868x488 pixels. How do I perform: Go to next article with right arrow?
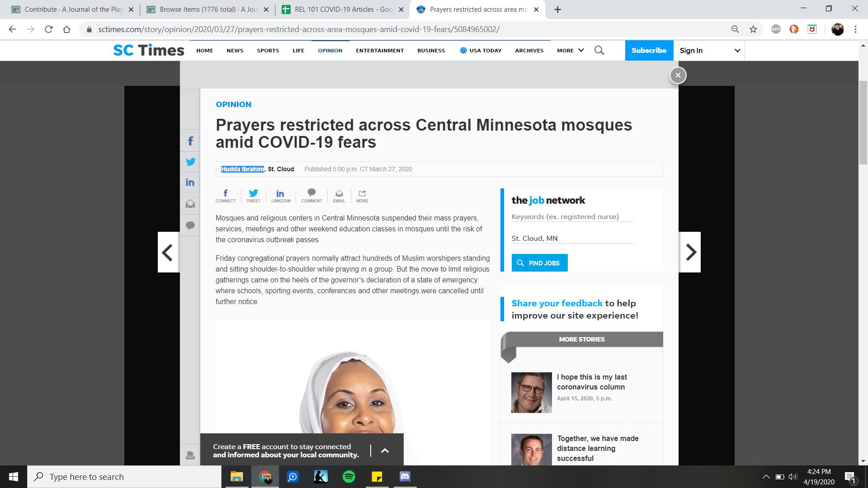tap(690, 252)
